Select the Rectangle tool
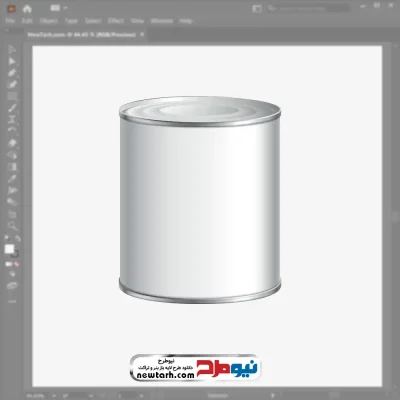Image resolution: width=400 pixels, height=400 pixels. coord(12,96)
